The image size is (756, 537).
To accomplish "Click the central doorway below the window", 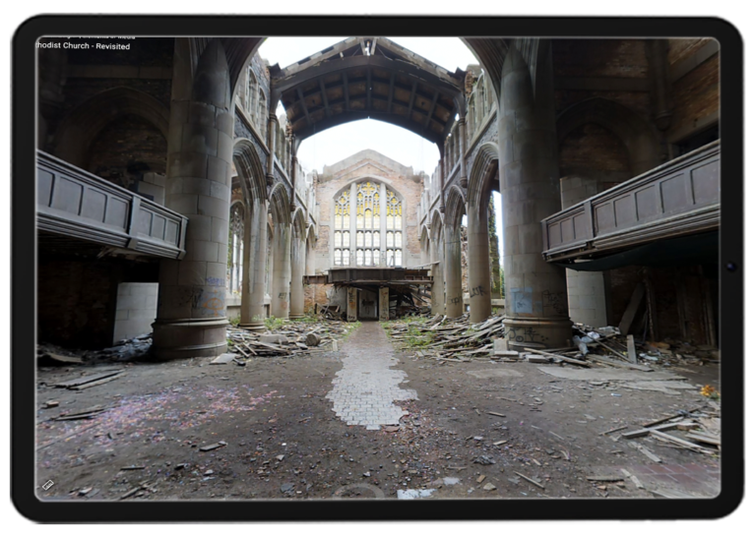I will click(368, 303).
